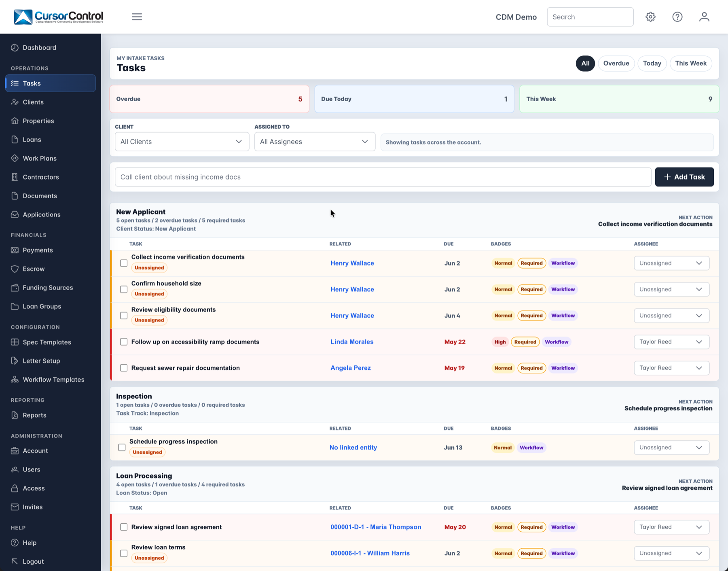Open the All Assignees dropdown
Image resolution: width=728 pixels, height=571 pixels.
point(315,142)
